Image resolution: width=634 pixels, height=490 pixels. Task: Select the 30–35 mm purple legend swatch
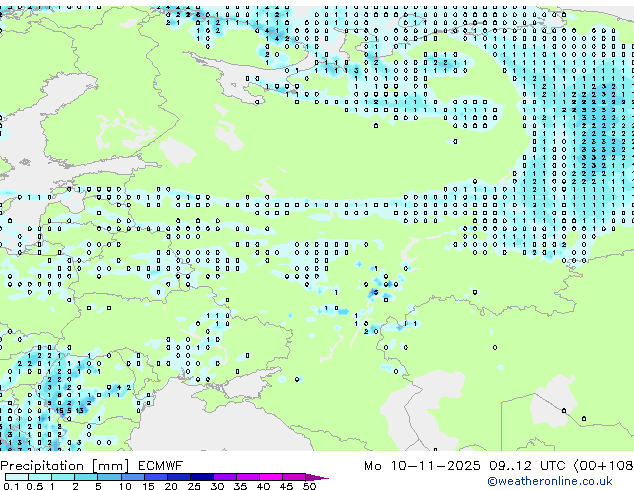tap(224, 477)
